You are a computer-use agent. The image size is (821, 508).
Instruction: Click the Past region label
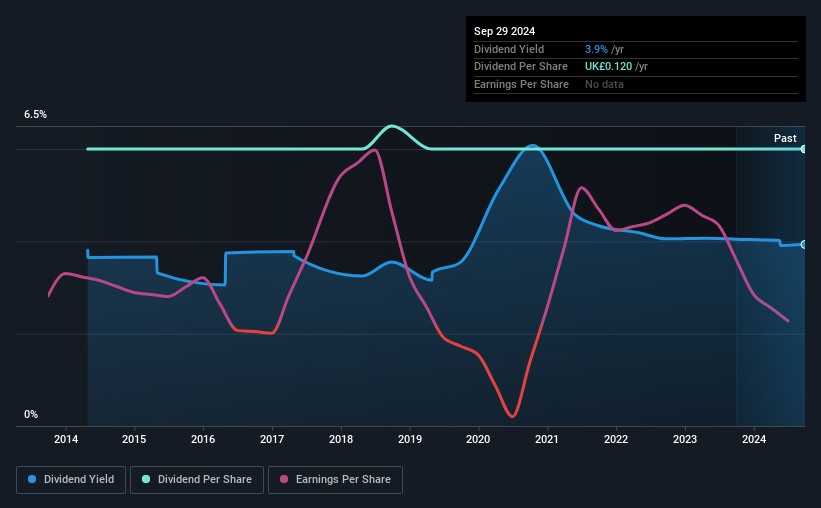tap(785, 138)
